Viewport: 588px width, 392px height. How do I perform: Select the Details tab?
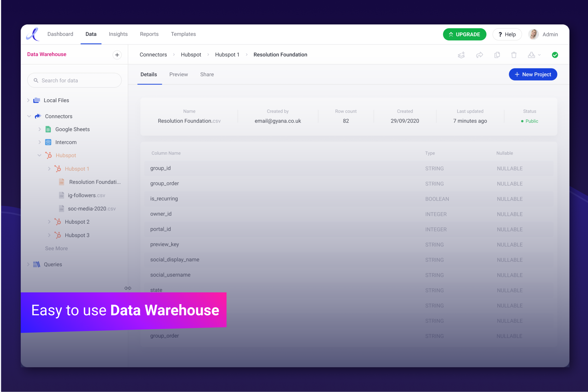149,75
